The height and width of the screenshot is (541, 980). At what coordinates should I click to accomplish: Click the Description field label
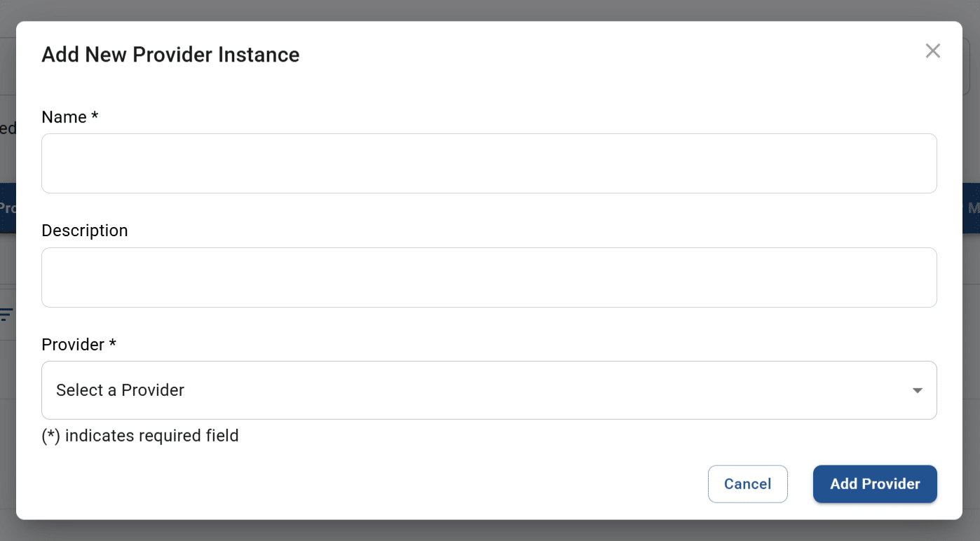point(85,231)
